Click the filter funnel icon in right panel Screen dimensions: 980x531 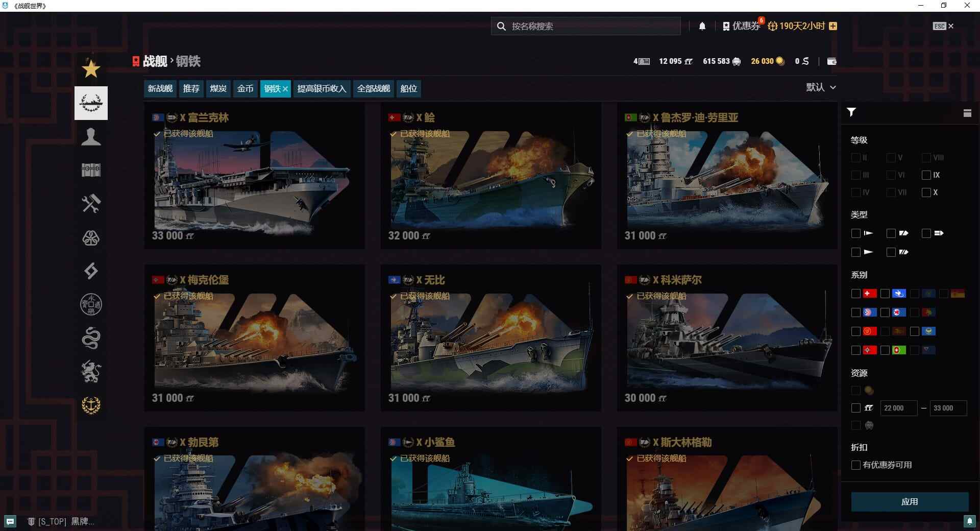point(851,112)
